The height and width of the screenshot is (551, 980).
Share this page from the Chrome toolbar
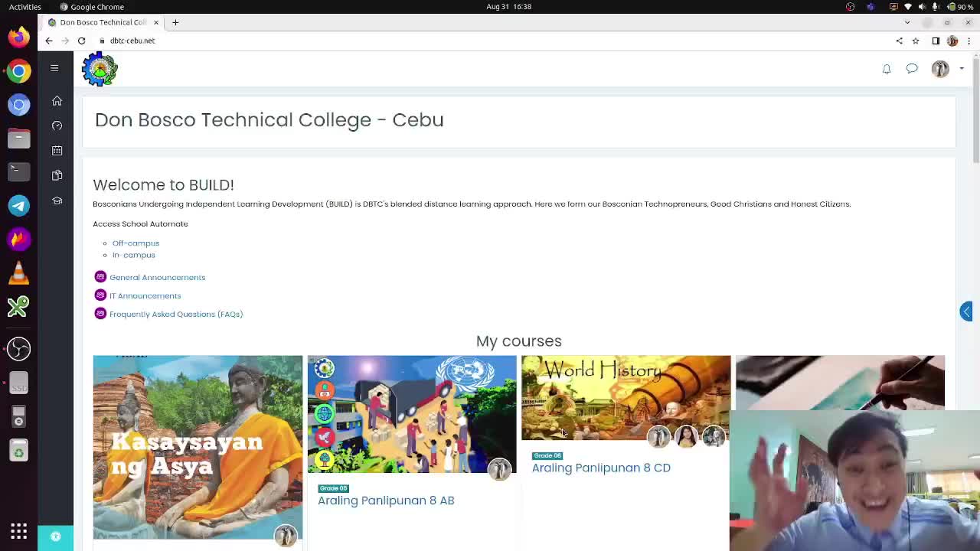pos(899,41)
